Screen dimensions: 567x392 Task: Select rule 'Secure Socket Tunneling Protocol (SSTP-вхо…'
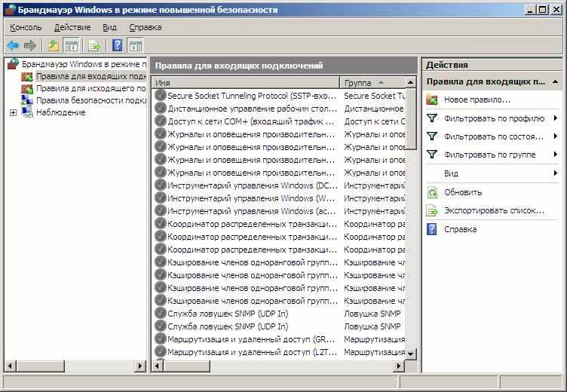[x=252, y=96]
